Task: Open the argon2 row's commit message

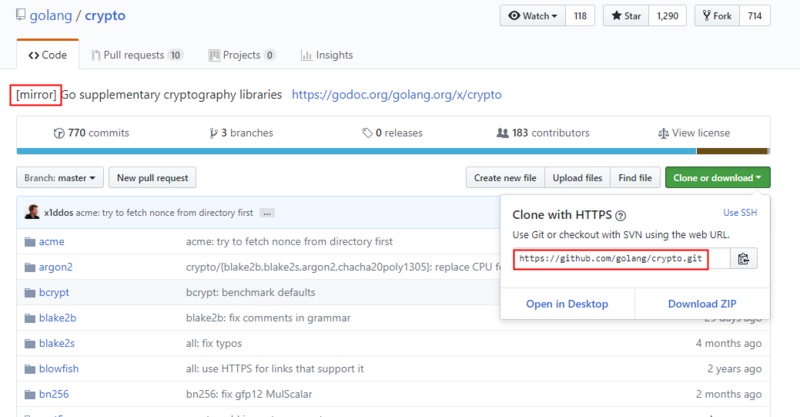Action: (x=343, y=267)
